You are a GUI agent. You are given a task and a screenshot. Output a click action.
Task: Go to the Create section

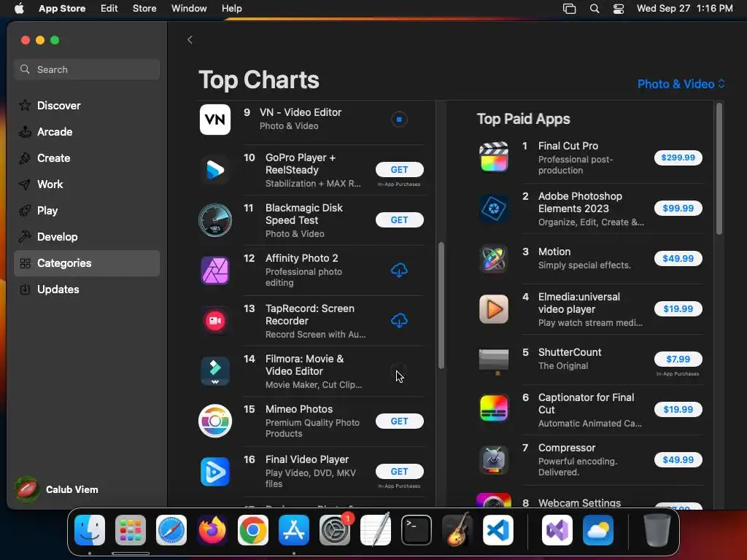pyautogui.click(x=87, y=158)
